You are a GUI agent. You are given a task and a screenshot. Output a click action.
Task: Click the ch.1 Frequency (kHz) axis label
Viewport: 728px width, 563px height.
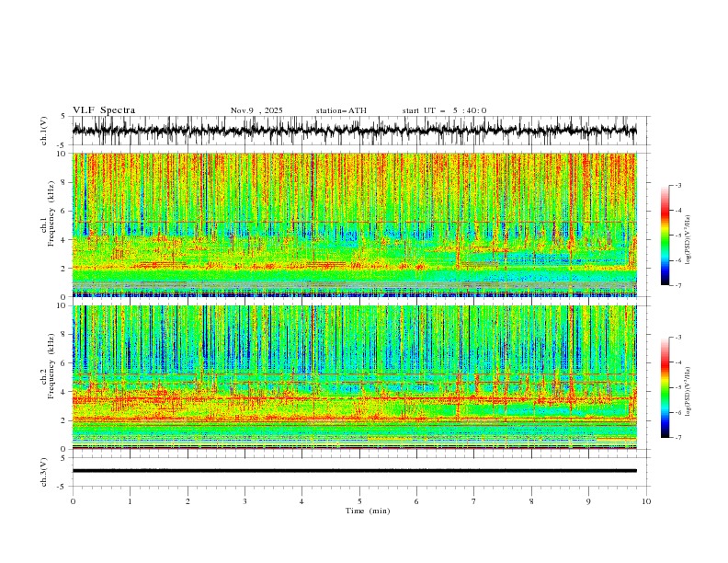tap(48, 213)
